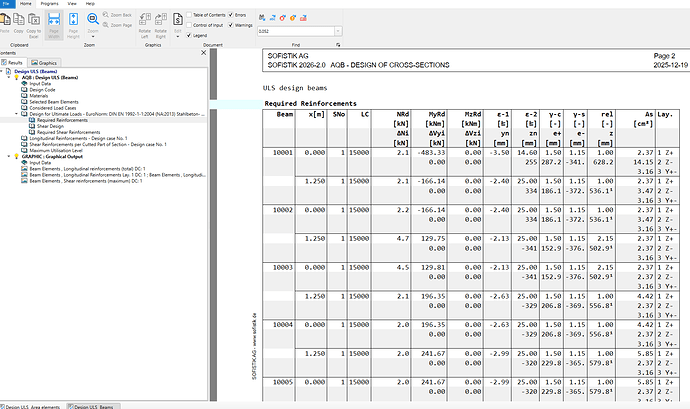Toggle the Legend checkbox
Screen dimensions: 690x409
(x=191, y=35)
